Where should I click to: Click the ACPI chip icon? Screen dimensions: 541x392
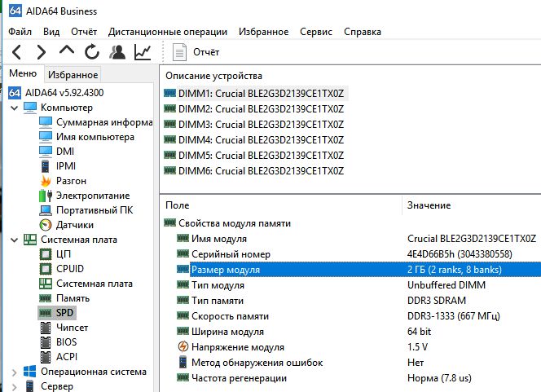[46, 357]
